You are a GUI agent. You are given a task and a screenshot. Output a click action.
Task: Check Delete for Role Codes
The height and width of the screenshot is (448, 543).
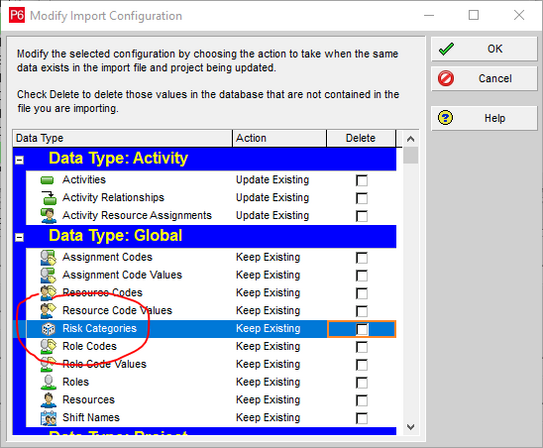362,347
